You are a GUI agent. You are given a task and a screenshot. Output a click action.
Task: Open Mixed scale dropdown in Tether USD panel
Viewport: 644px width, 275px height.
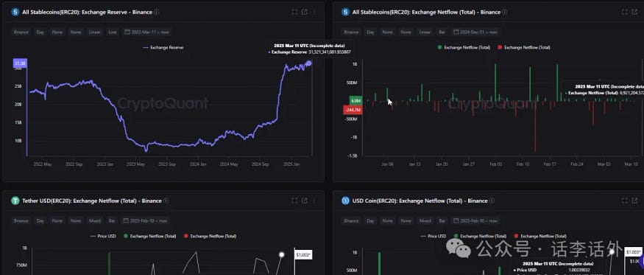click(94, 220)
